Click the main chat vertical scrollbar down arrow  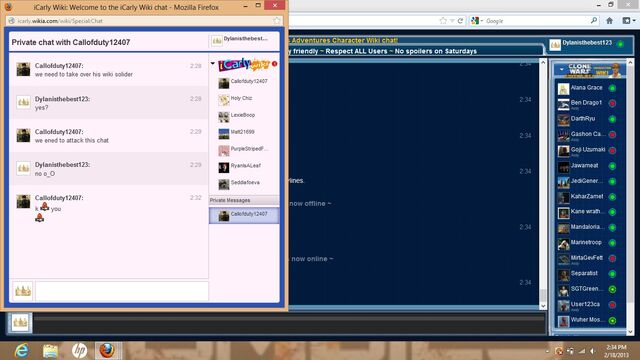coord(543,306)
